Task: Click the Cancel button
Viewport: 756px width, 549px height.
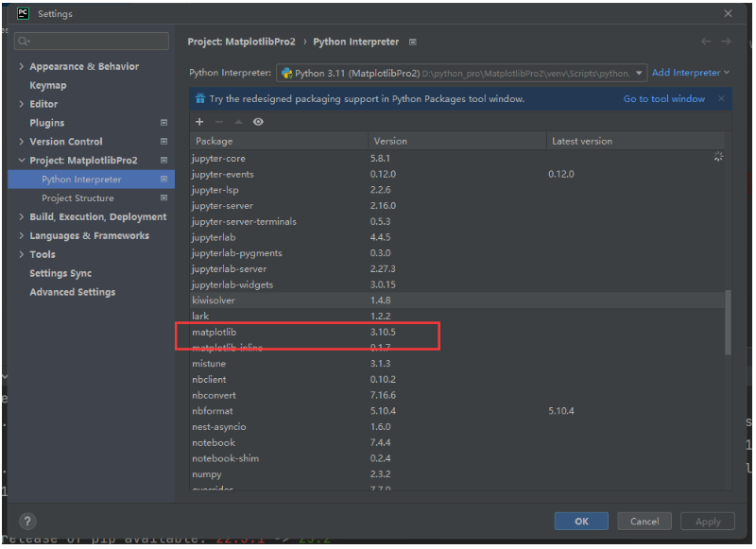Action: [x=644, y=521]
